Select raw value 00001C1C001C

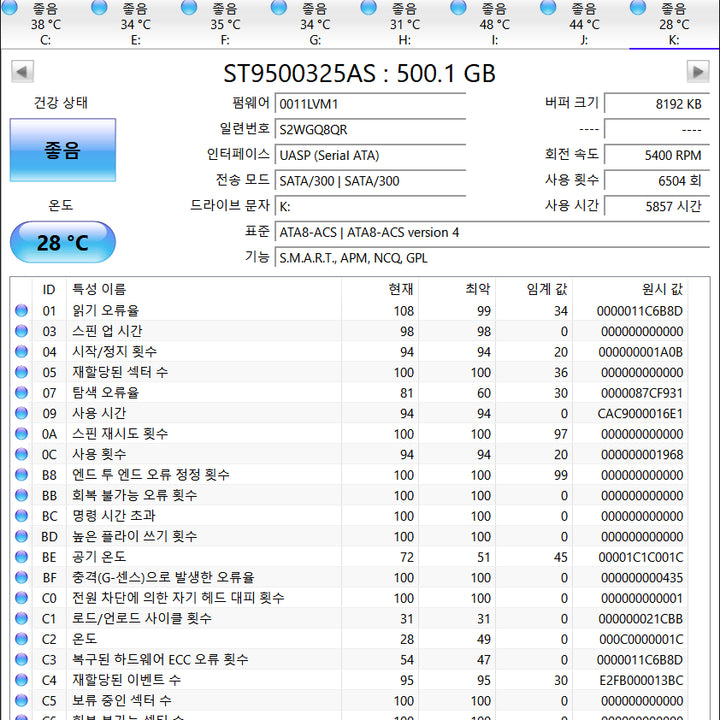tap(641, 557)
